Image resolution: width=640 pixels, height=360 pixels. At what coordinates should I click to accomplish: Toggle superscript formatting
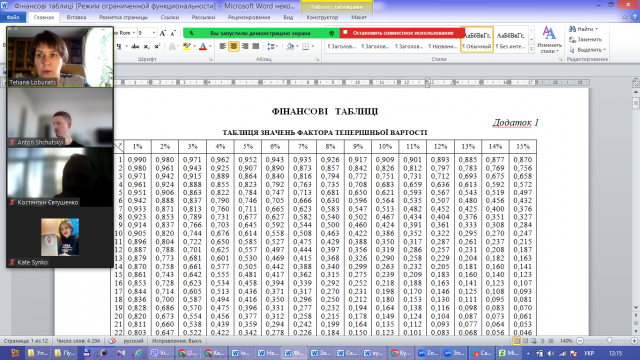[x=157, y=47]
